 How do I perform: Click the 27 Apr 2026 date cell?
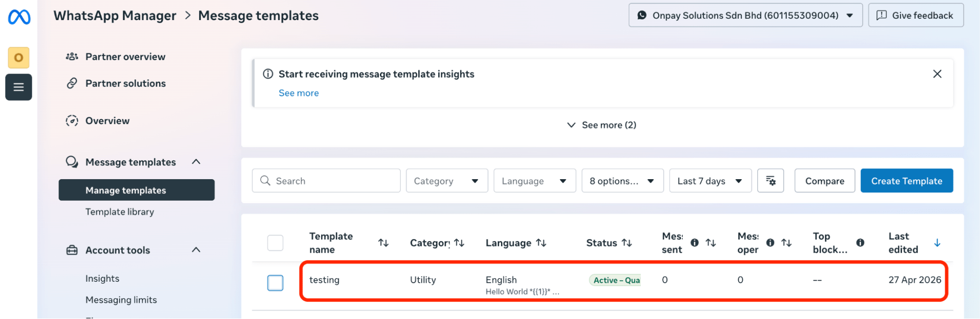coord(915,280)
